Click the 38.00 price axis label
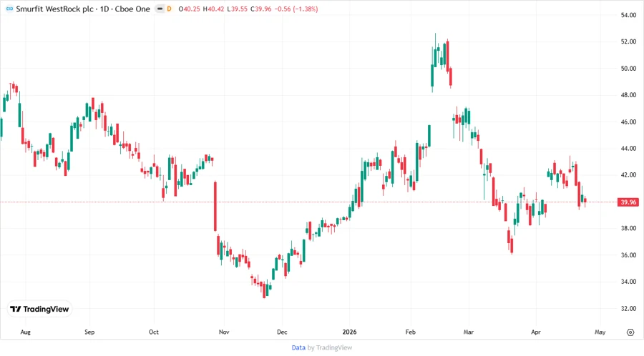Screen dimensions: 644x356 coord(628,229)
